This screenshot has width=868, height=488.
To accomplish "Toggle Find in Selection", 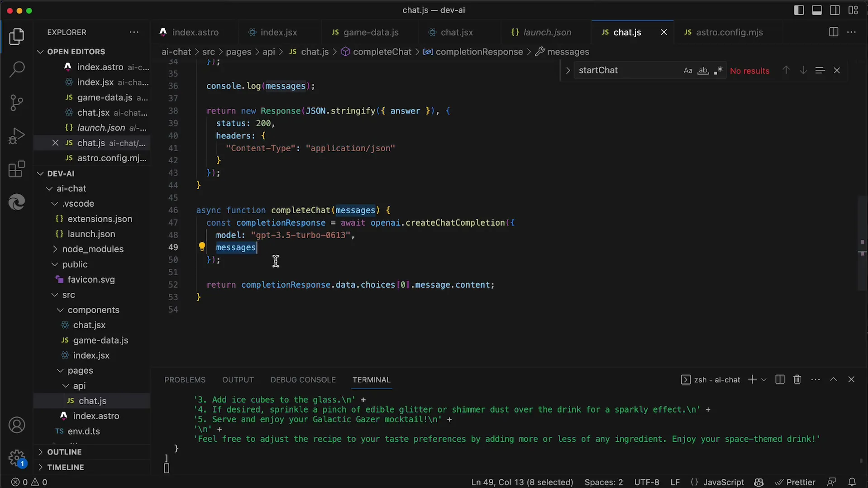I will (x=820, y=70).
